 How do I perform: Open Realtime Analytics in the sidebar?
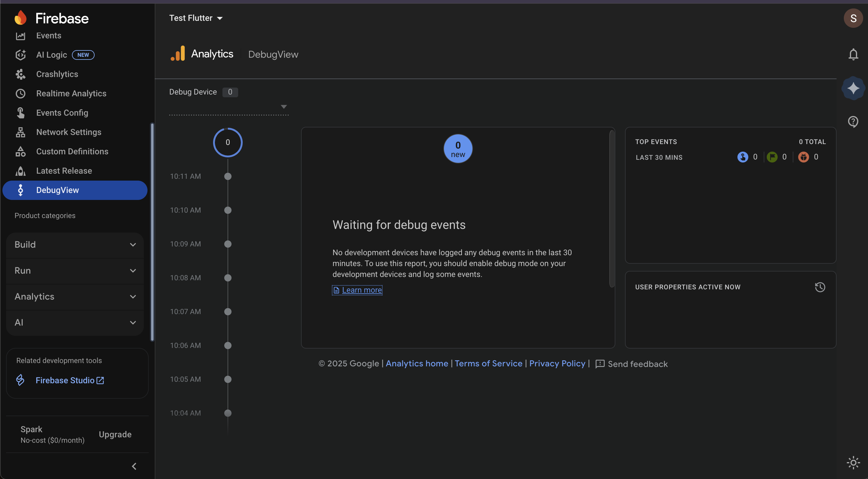coord(71,94)
